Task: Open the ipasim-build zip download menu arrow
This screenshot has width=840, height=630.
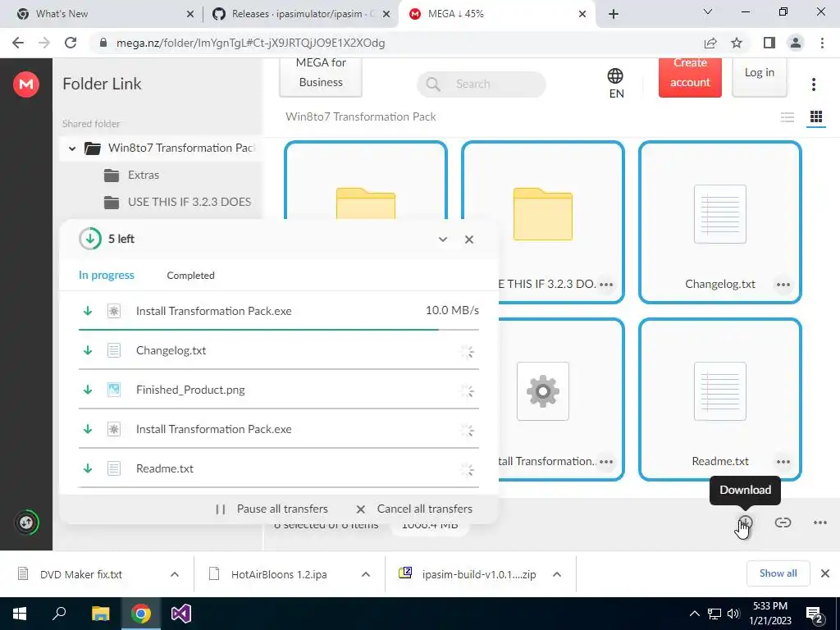Action: (x=557, y=574)
